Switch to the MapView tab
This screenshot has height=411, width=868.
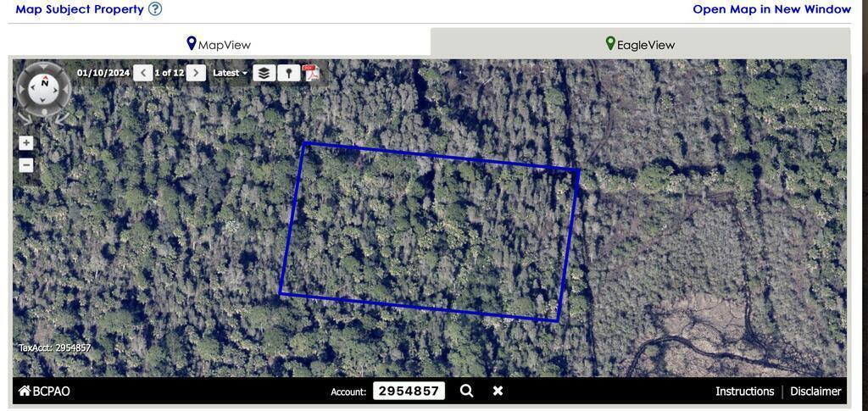(219, 44)
